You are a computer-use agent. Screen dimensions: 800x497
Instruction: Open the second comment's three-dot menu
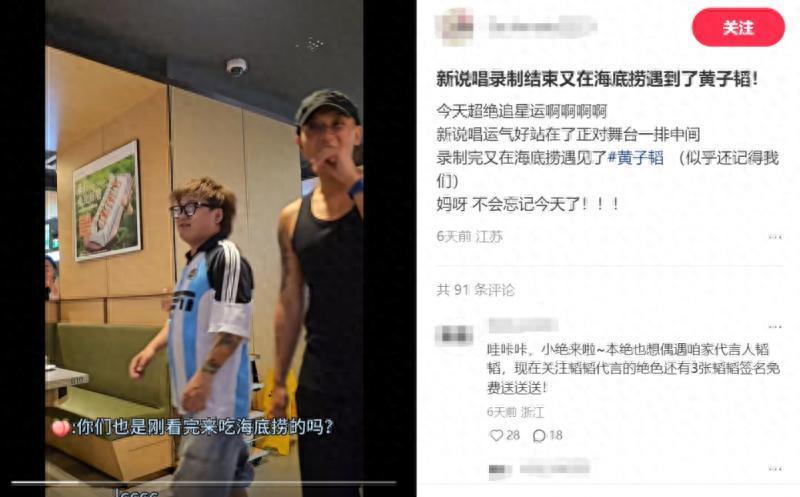point(775,469)
